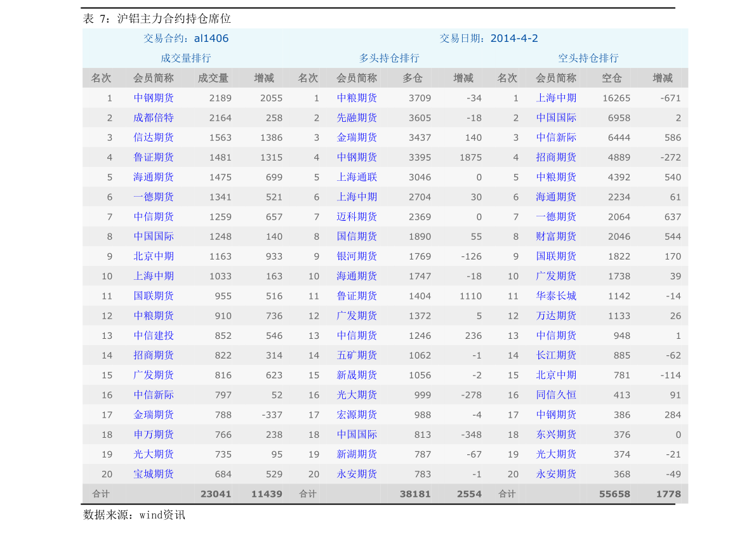Viewport: 756px width, 533px height.
Task: Select 迈科期货 in 多头持仓排行
Action: 357,216
